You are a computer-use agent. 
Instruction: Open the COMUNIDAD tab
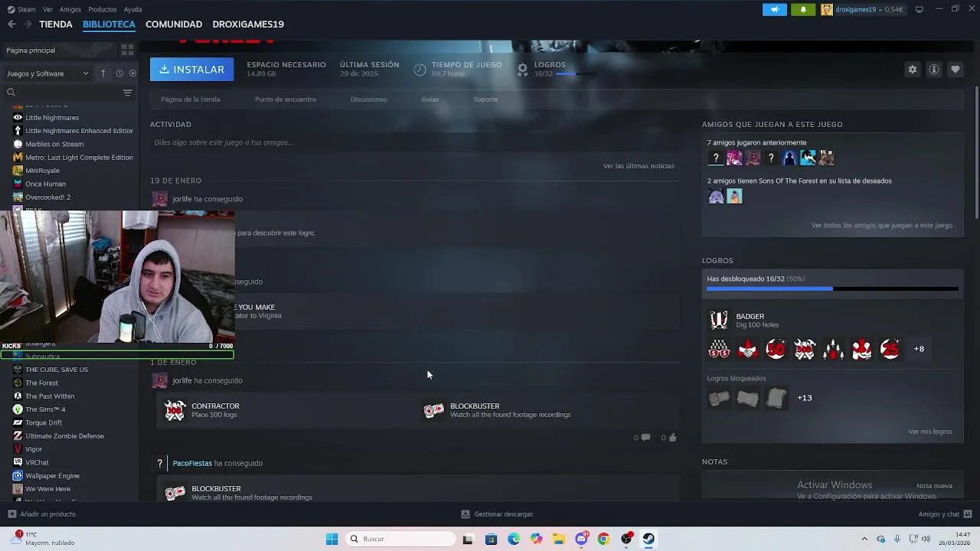click(174, 24)
